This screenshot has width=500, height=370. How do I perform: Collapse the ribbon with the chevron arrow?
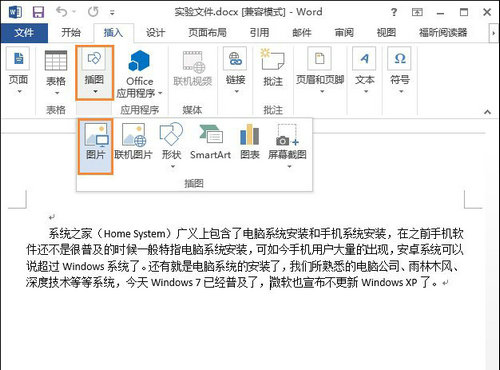click(x=487, y=112)
